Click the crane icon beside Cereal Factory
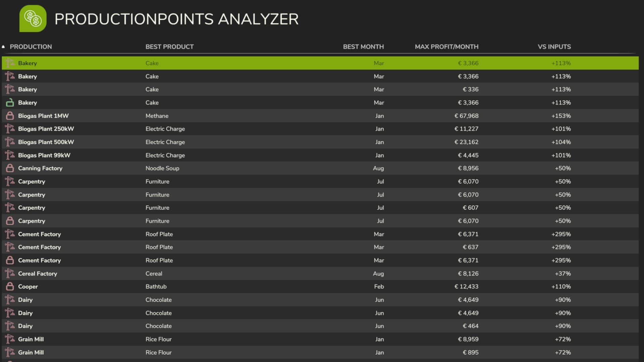 coord(10,274)
